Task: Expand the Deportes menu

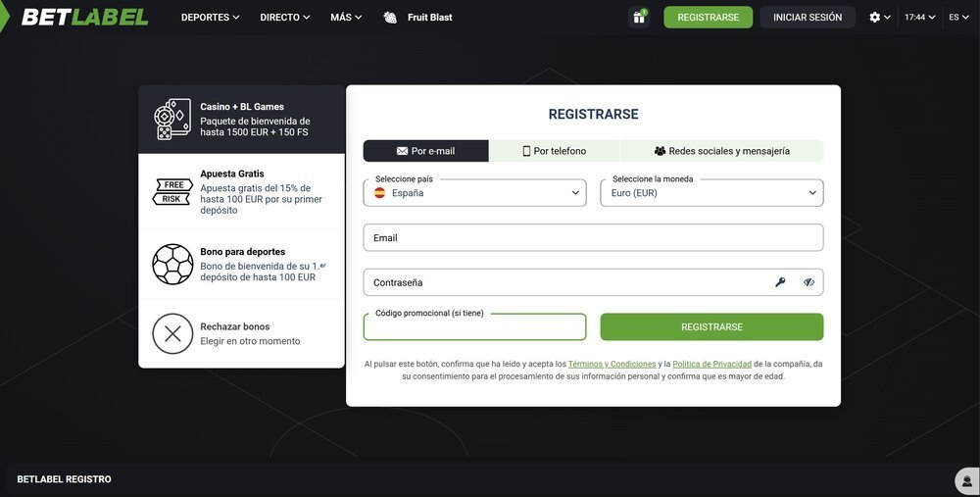Action: click(210, 18)
